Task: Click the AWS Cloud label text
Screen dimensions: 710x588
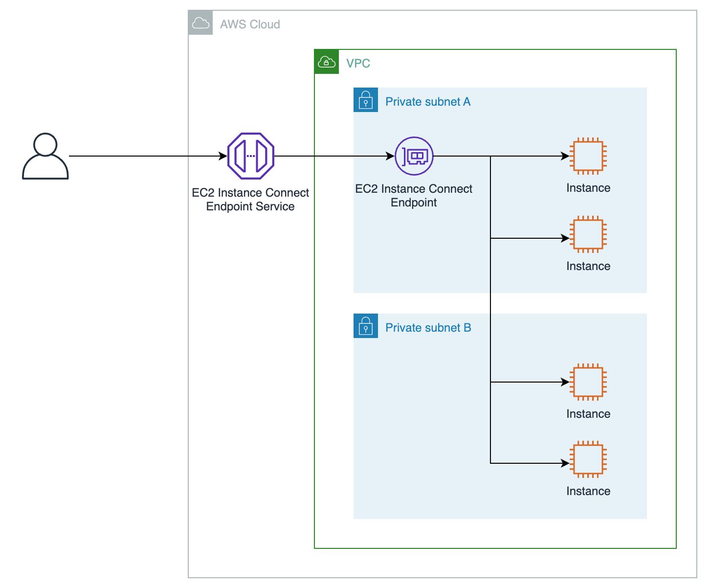Action: [251, 24]
